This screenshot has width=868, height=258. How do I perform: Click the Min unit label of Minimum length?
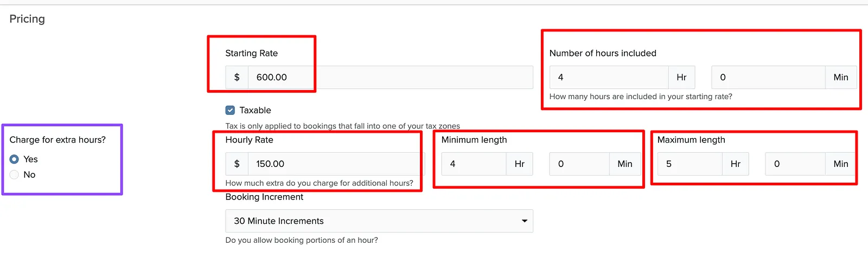[625, 164]
